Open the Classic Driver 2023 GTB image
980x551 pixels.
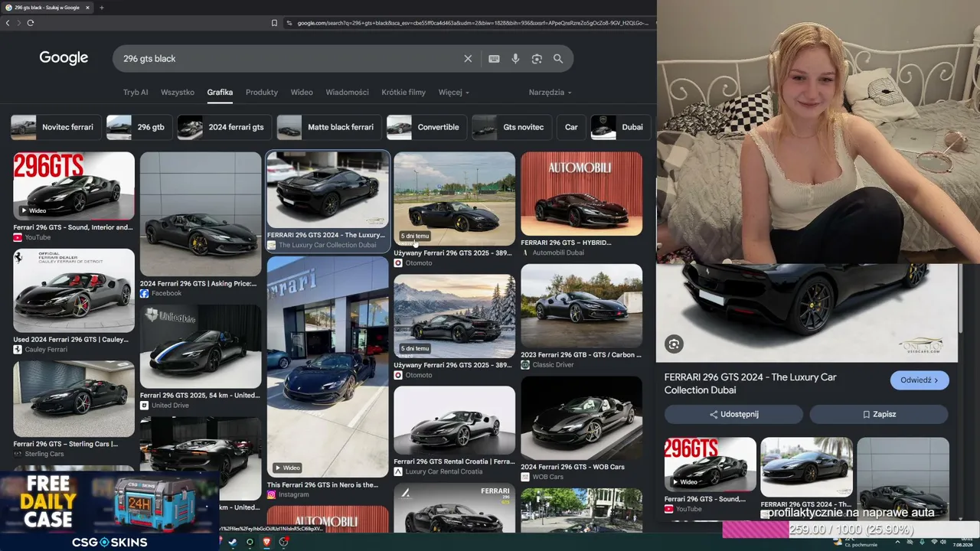pyautogui.click(x=582, y=306)
